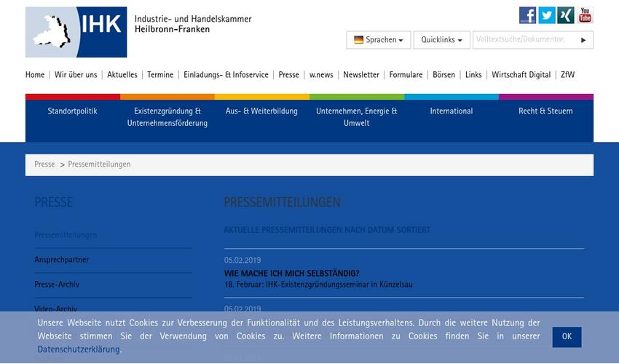The height and width of the screenshot is (364, 619).
Task: Open Presse in the top navigation
Action: pos(288,74)
